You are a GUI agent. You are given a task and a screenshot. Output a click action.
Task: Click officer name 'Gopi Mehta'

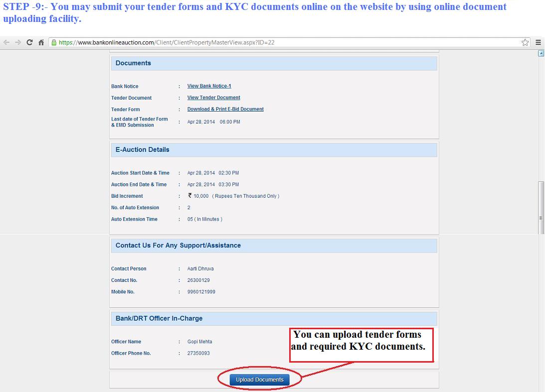[x=200, y=342]
